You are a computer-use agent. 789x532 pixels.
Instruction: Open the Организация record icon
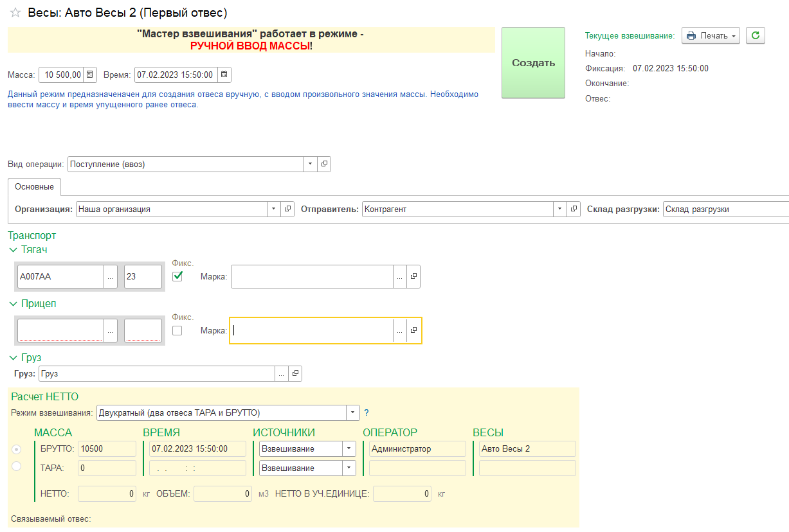287,209
